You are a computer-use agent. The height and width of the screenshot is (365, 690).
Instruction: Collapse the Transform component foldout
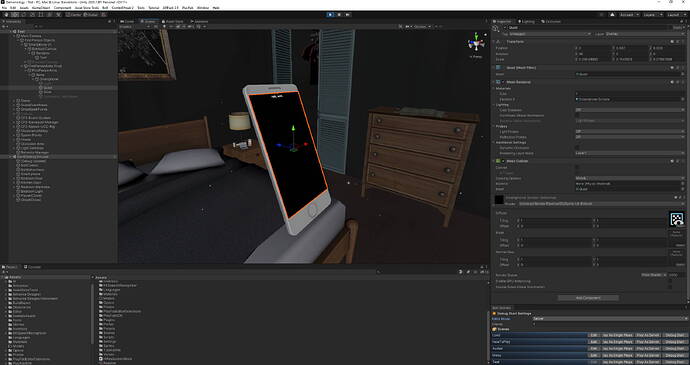(495, 41)
